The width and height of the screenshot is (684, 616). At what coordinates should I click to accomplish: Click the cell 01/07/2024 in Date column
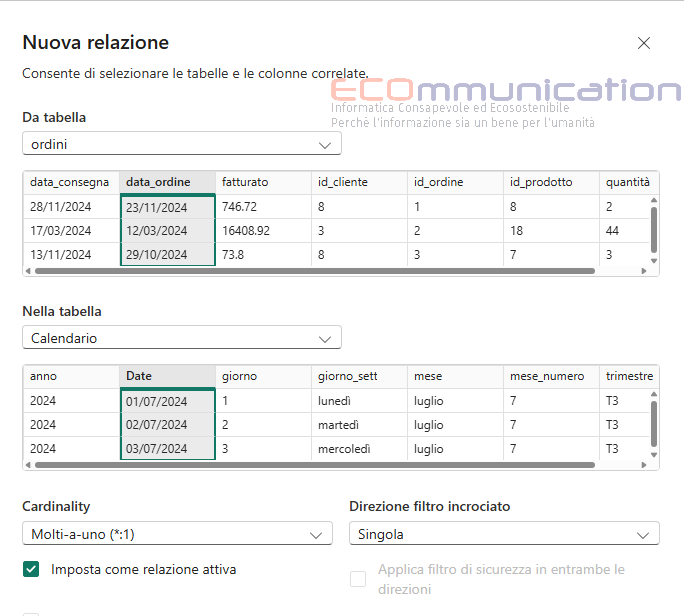[168, 401]
